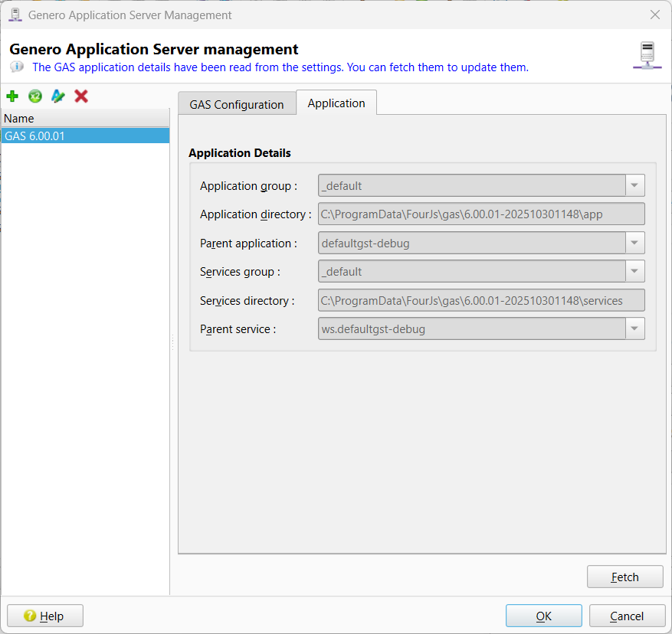672x634 pixels.
Task: Click the Application directory path field
Action: click(481, 214)
